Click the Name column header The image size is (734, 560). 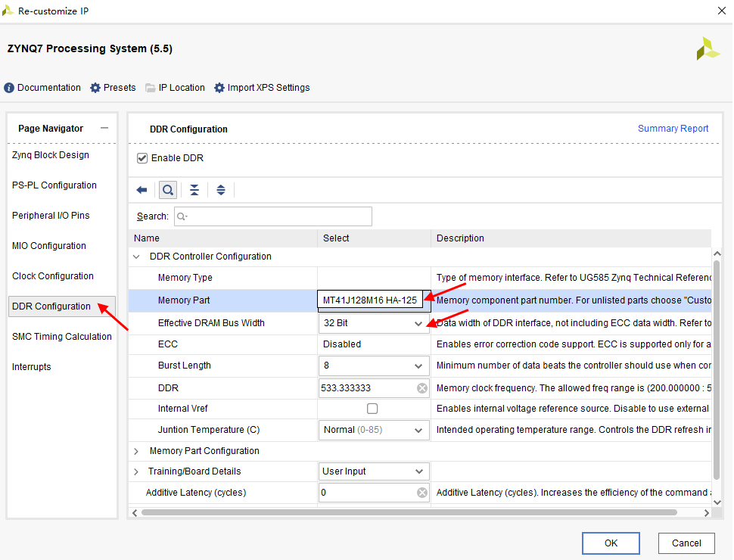(222, 238)
